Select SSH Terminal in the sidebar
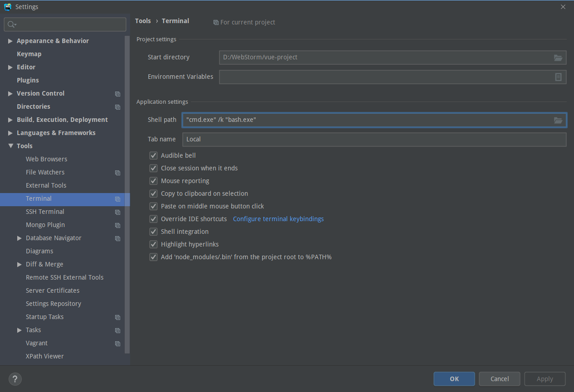The height and width of the screenshot is (392, 574). (x=45, y=212)
